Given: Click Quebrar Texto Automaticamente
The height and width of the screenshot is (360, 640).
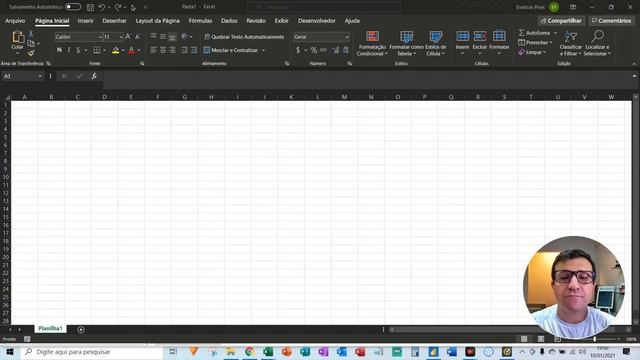Looking at the screenshot, I should [244, 37].
